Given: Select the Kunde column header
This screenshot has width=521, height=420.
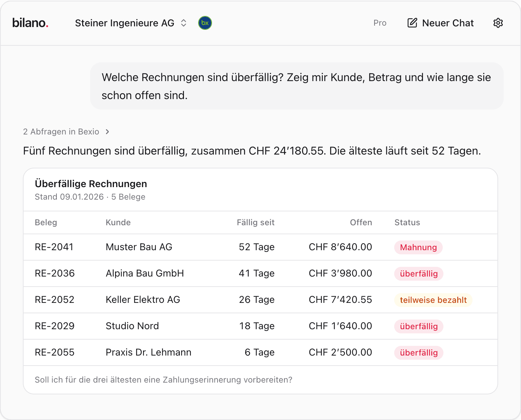Looking at the screenshot, I should tap(118, 222).
